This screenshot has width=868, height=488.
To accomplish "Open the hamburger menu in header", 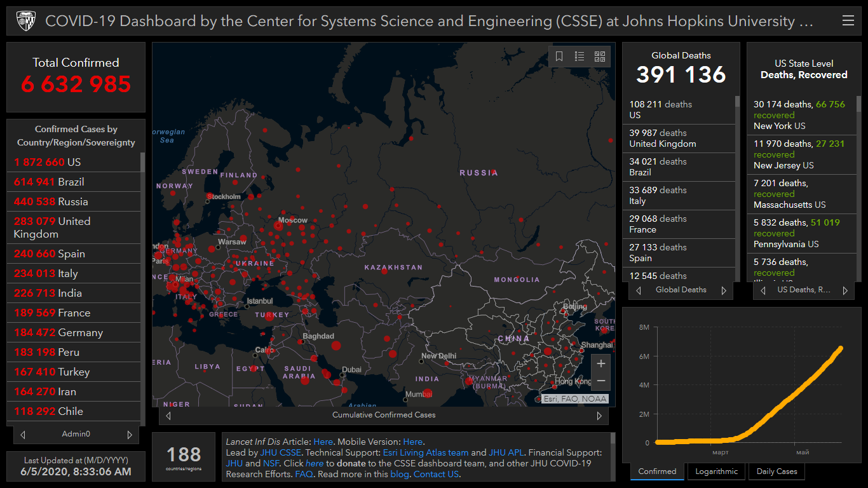I will click(848, 21).
